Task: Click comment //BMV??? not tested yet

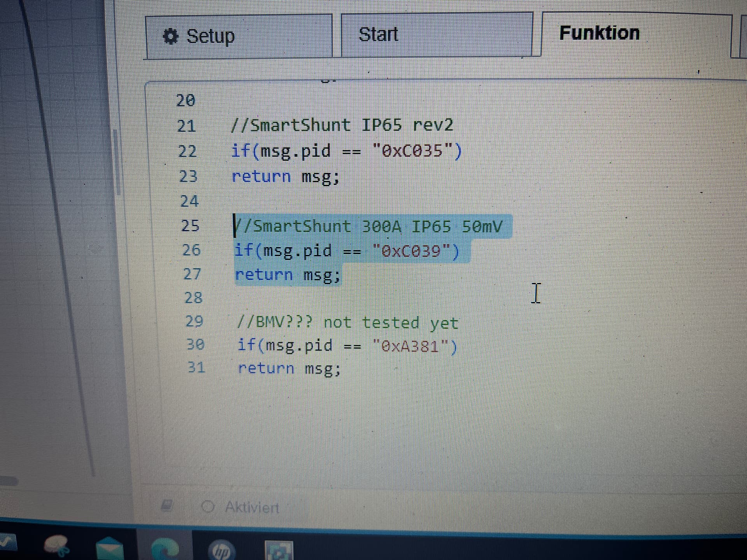Action: coord(348,323)
